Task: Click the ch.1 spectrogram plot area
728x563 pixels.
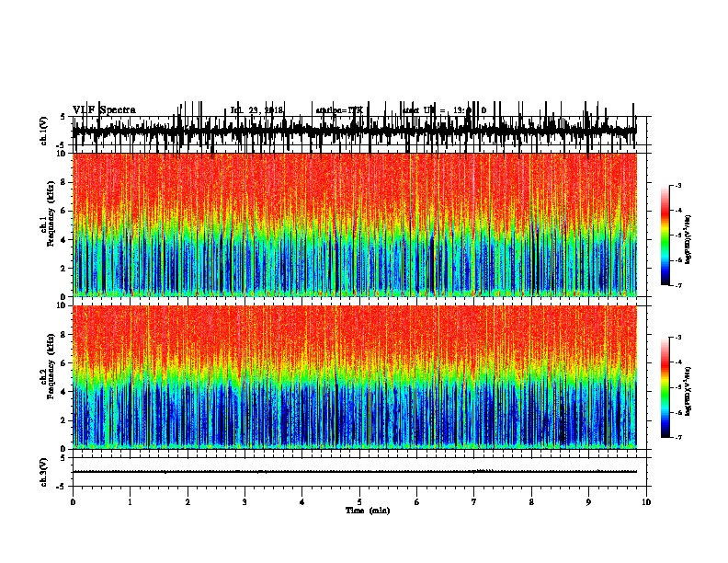Action: pyautogui.click(x=355, y=224)
